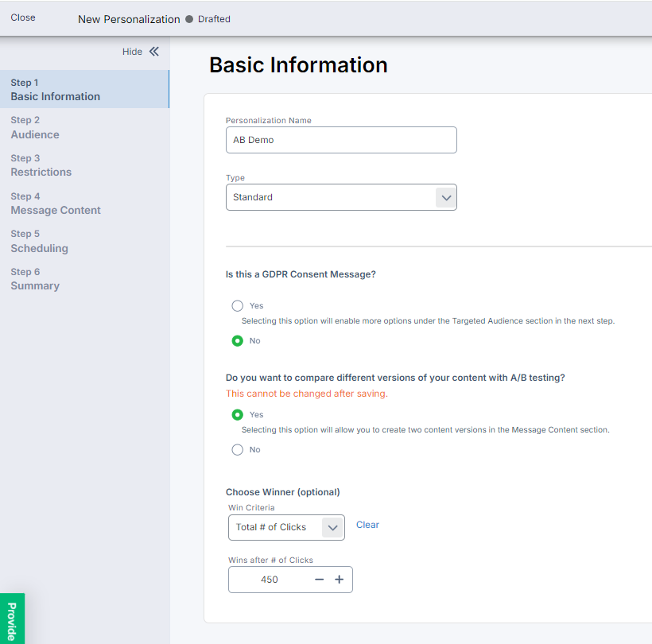Screen dimensions: 652x644
Task: Navigate to Step 4 Message Content
Action: pyautogui.click(x=56, y=204)
